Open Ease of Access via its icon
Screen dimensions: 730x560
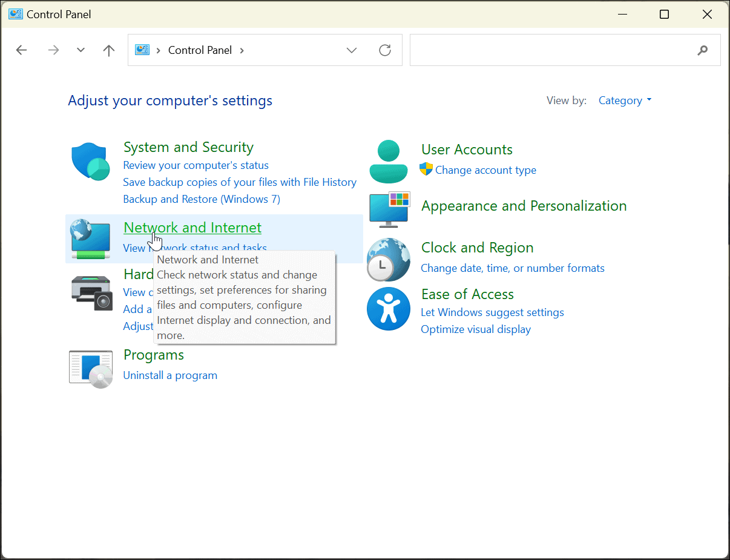[x=388, y=309]
